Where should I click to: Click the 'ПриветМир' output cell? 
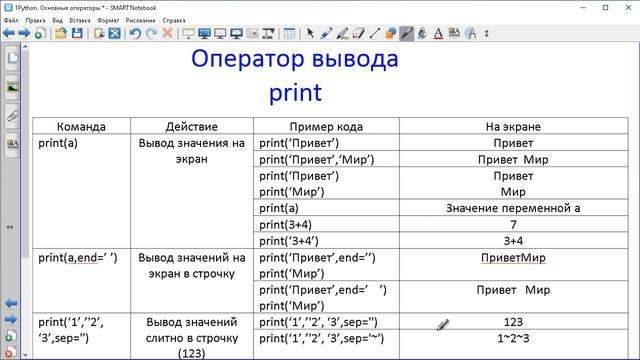(513, 264)
